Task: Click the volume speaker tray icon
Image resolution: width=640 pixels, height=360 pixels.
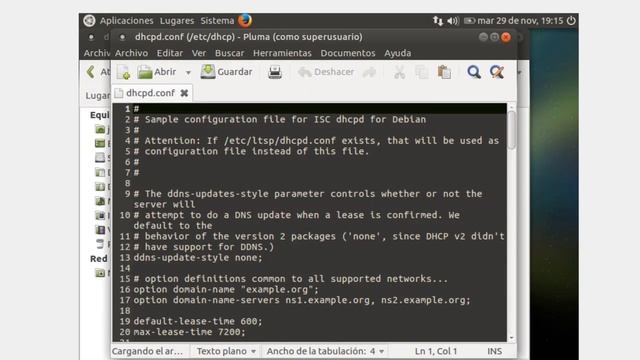Action: (x=453, y=21)
